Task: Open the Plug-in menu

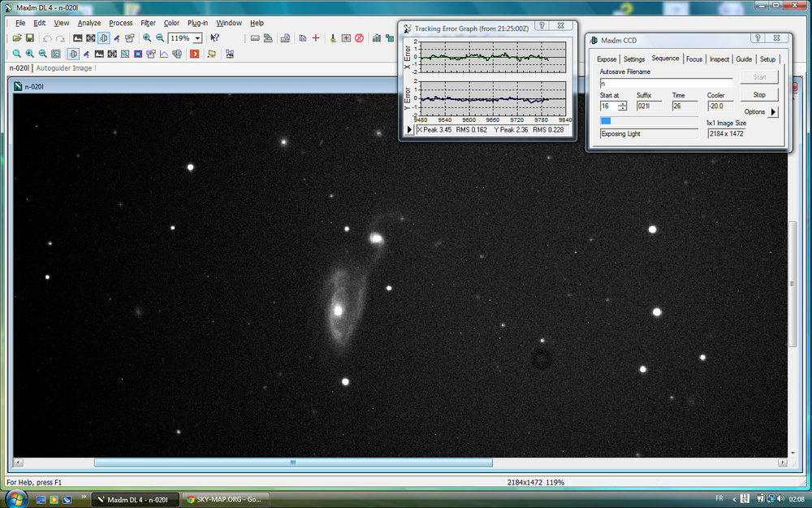Action: [x=197, y=23]
